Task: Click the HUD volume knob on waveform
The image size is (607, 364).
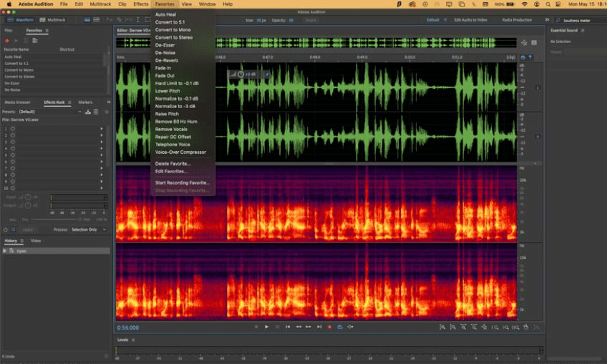Action: [x=241, y=74]
